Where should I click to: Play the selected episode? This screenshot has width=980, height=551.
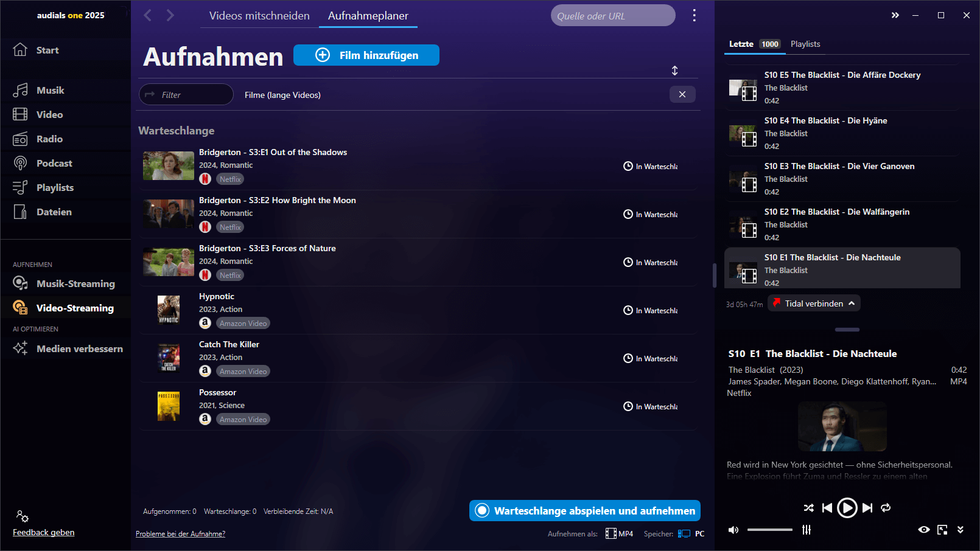click(x=847, y=508)
